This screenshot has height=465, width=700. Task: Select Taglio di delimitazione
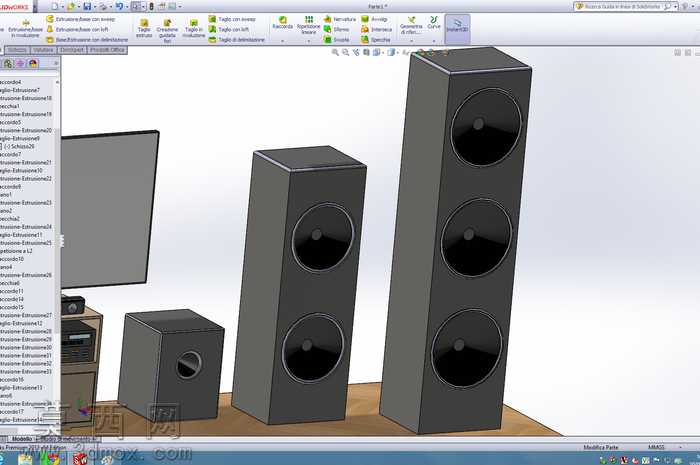click(x=237, y=40)
